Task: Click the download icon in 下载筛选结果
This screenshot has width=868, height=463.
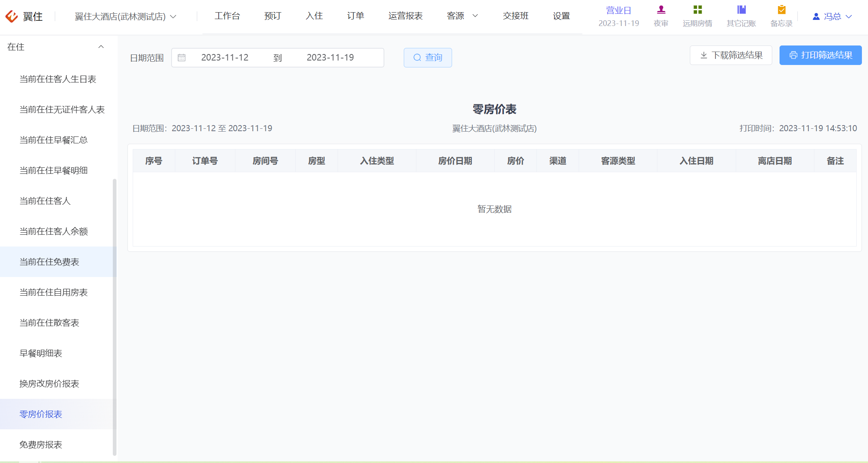Action: pos(704,55)
